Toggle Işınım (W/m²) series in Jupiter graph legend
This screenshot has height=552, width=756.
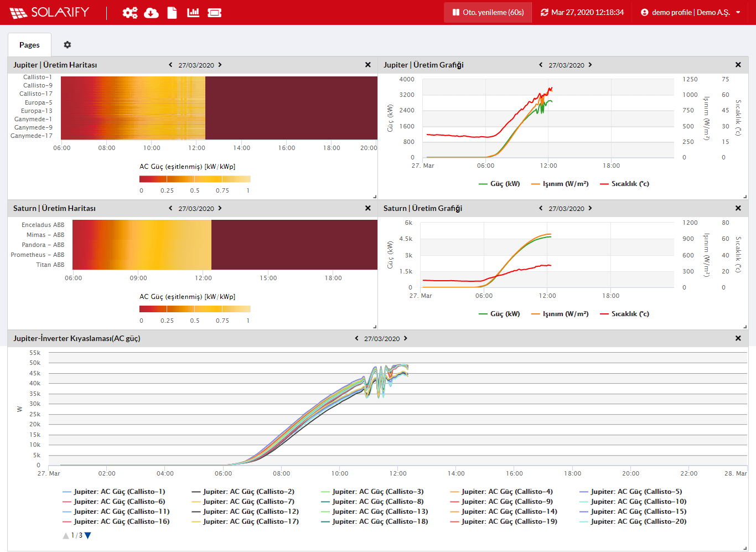pos(560,184)
